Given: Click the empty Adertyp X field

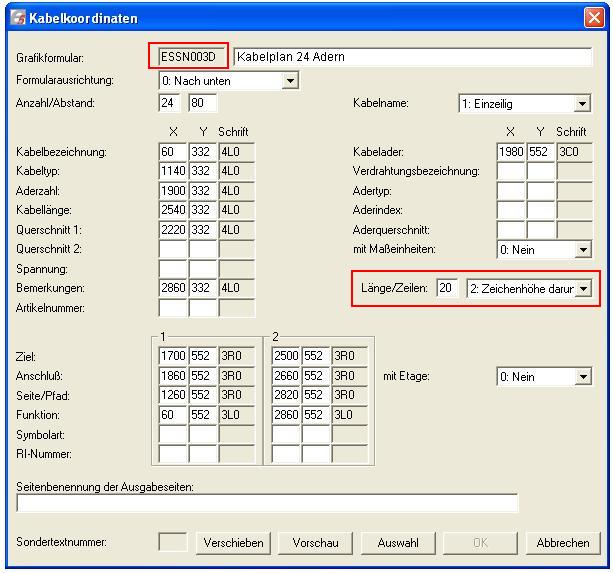Looking at the screenshot, I should point(511,191).
